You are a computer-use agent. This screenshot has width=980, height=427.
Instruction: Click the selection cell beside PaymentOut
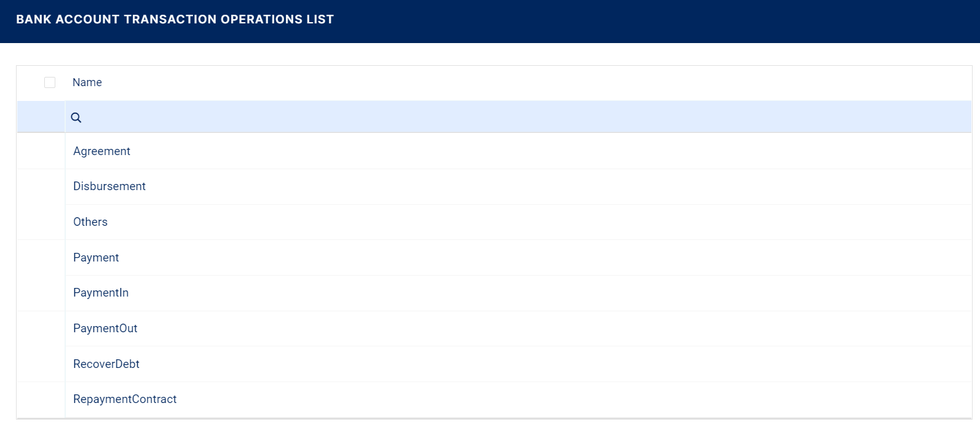click(41, 329)
